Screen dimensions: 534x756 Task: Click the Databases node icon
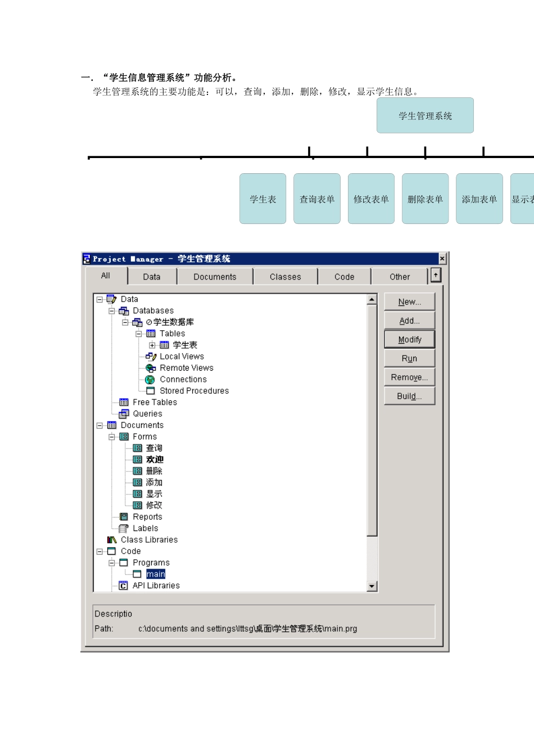124,311
